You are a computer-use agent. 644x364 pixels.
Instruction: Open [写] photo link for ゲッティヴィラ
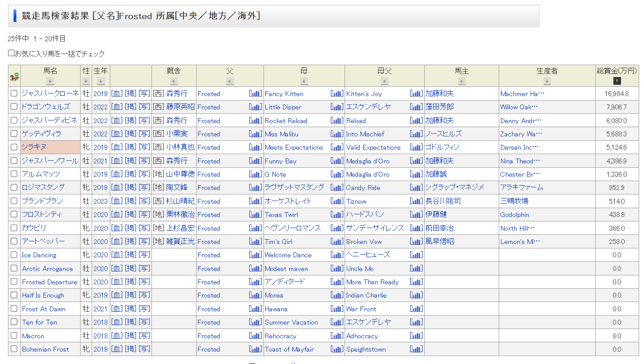click(x=144, y=134)
